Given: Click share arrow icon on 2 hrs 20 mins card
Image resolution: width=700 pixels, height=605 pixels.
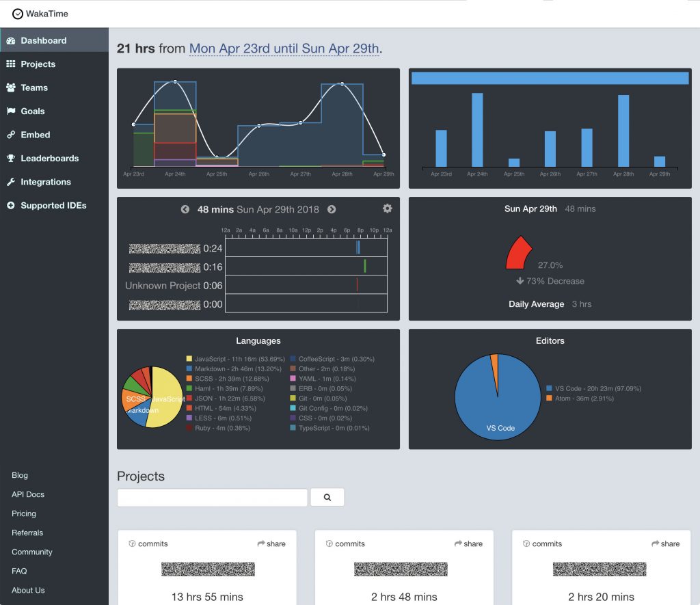Looking at the screenshot, I should pyautogui.click(x=655, y=543).
